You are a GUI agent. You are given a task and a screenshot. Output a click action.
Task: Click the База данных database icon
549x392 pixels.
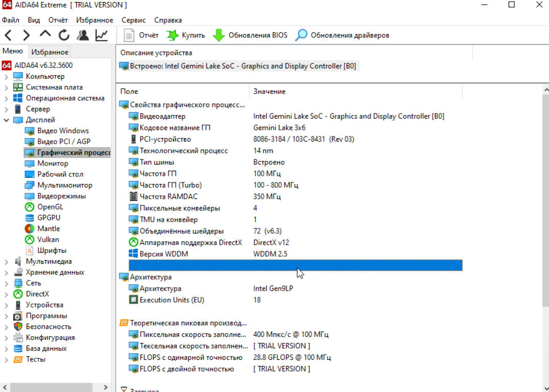point(18,348)
